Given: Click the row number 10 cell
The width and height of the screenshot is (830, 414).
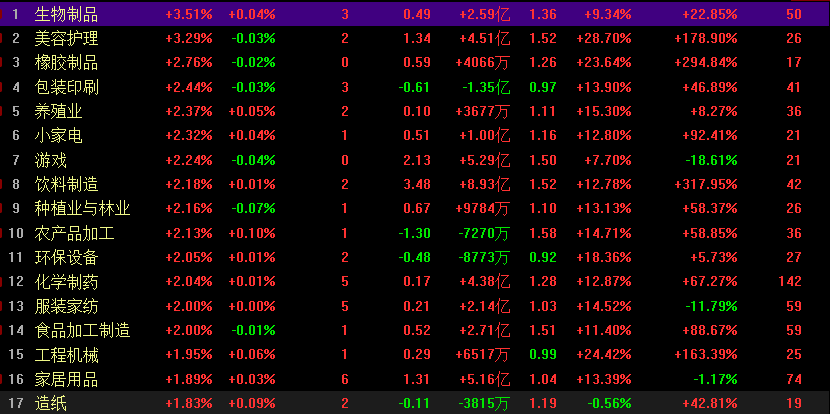Looking at the screenshot, I should pyautogui.click(x=15, y=233).
